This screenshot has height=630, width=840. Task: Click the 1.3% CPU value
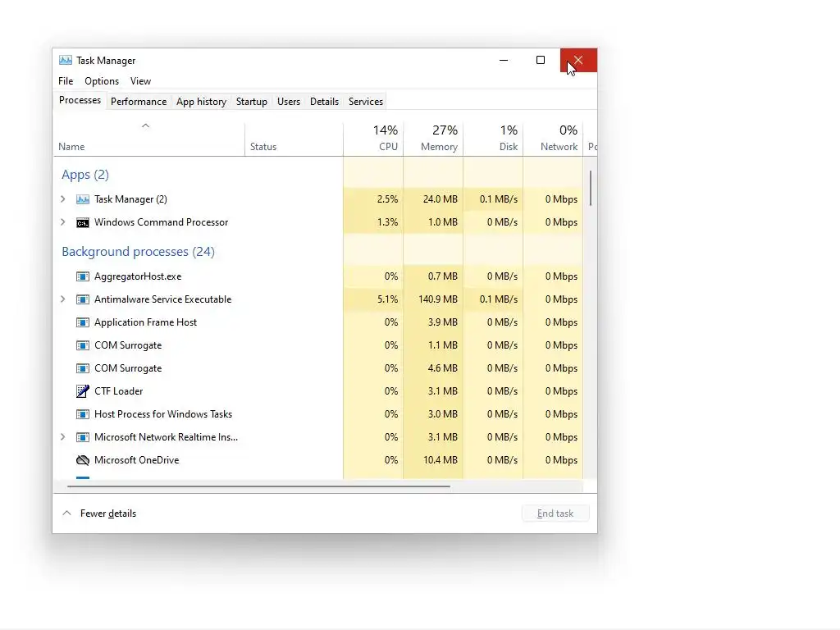point(388,222)
